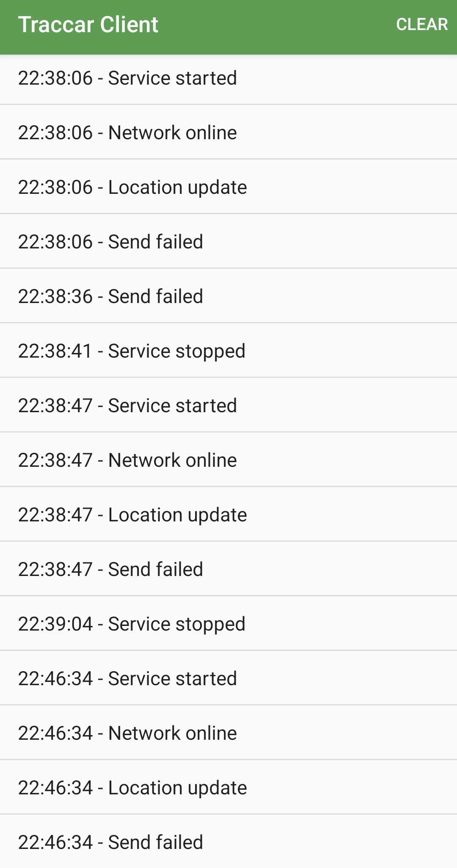
Task: Select the 22:38:47 Network online entry
Action: click(127, 460)
